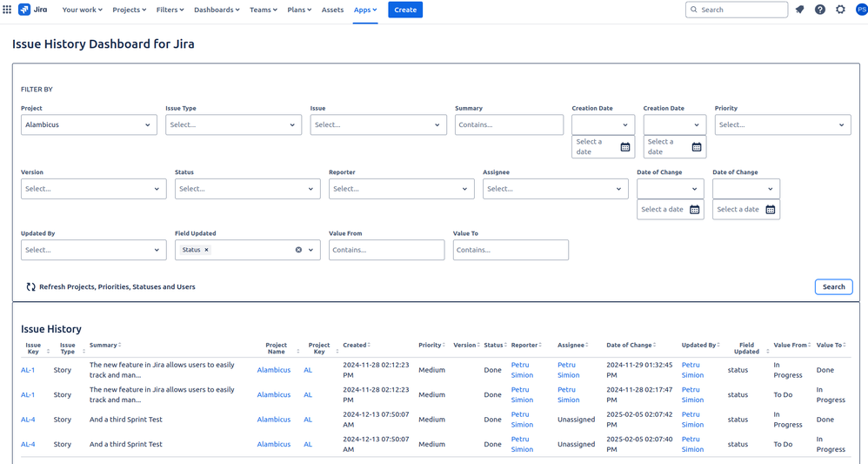Viewport: 868px width, 464px height.
Task: Clear the Field Updated selection with circle-x icon
Action: [298, 250]
